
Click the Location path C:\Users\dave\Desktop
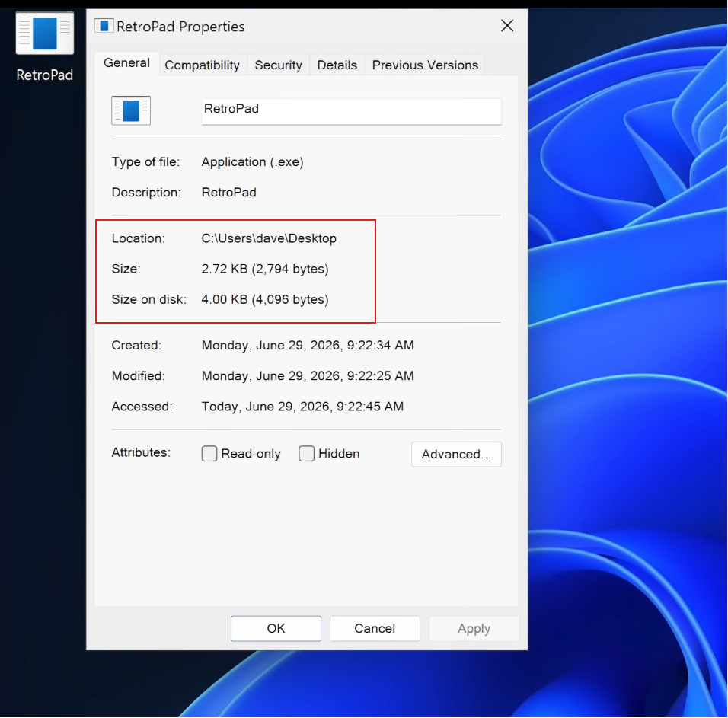click(x=269, y=238)
